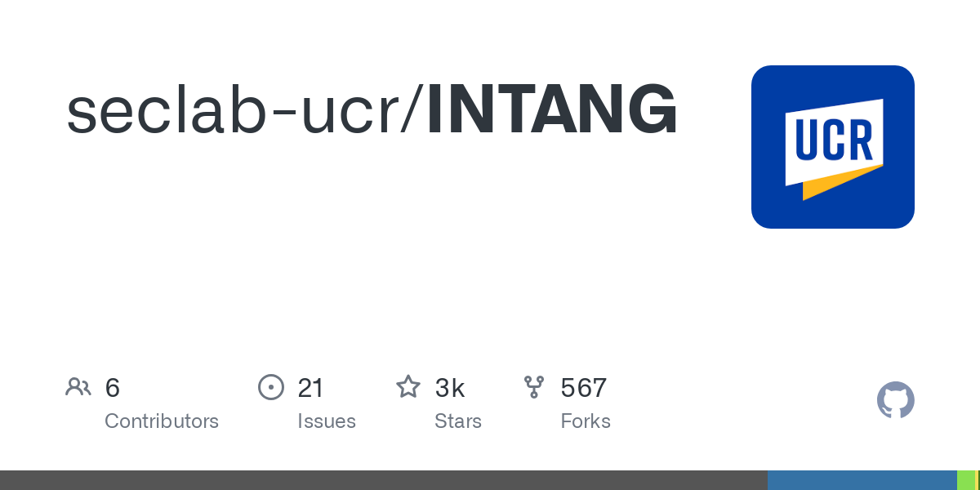The width and height of the screenshot is (980, 490).
Task: Select the Contributors label
Action: click(162, 421)
